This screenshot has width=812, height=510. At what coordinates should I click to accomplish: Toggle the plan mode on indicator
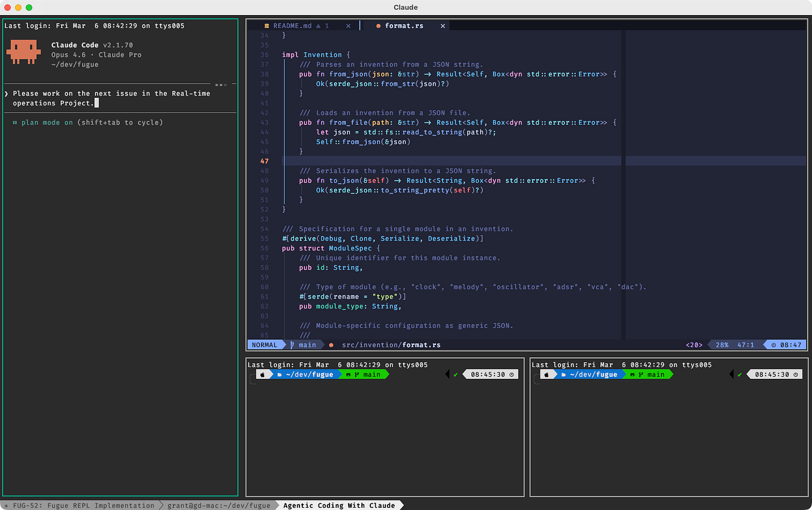coord(47,122)
